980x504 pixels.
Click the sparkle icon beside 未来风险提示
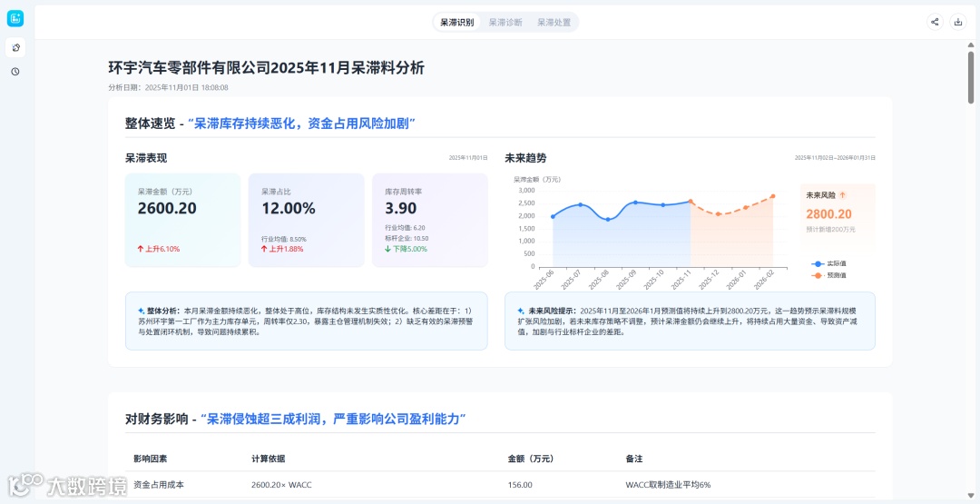coord(521,311)
